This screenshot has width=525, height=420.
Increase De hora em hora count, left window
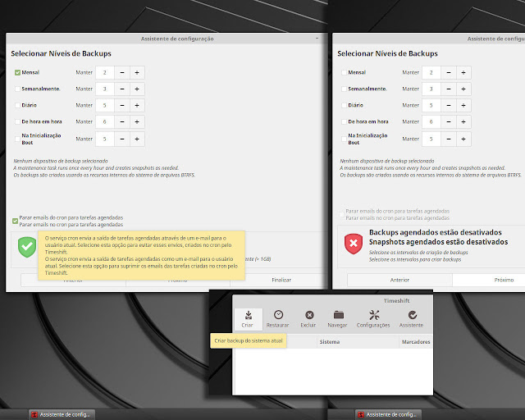(137, 121)
